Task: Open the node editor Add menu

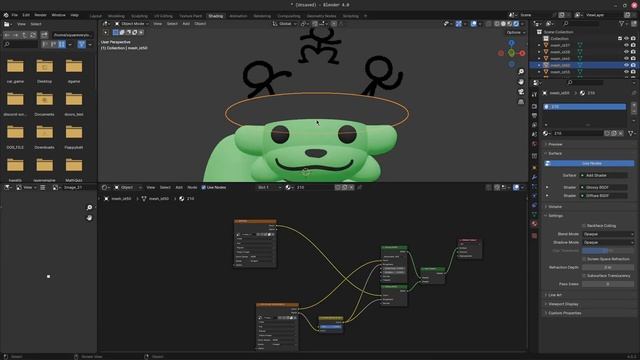Action: pyautogui.click(x=179, y=187)
